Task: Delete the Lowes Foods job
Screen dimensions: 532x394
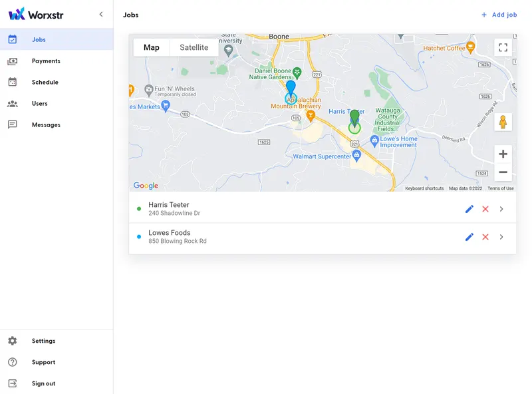Action: coord(485,237)
